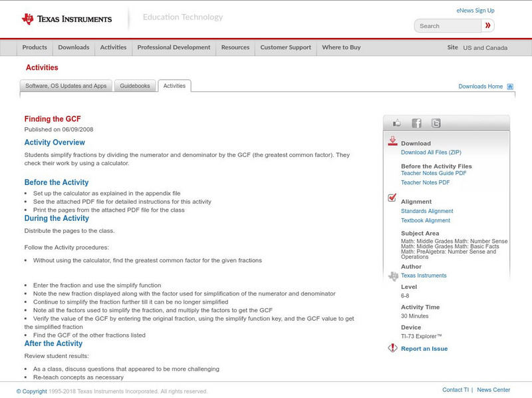Viewport: 532px width, 398px height.
Task: Click the Before the Activity heading
Action: click(57, 182)
